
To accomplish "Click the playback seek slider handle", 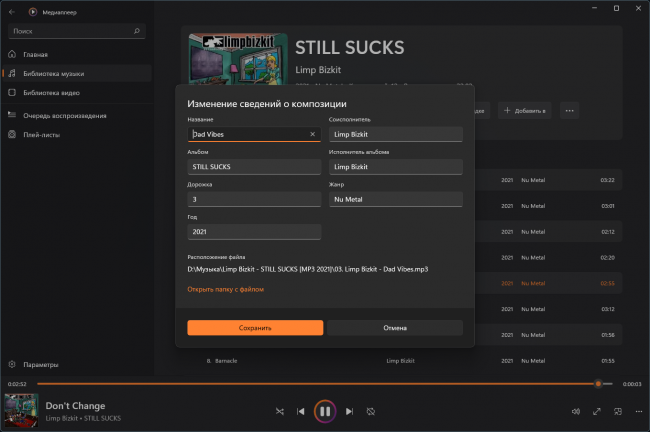I will [x=598, y=384].
